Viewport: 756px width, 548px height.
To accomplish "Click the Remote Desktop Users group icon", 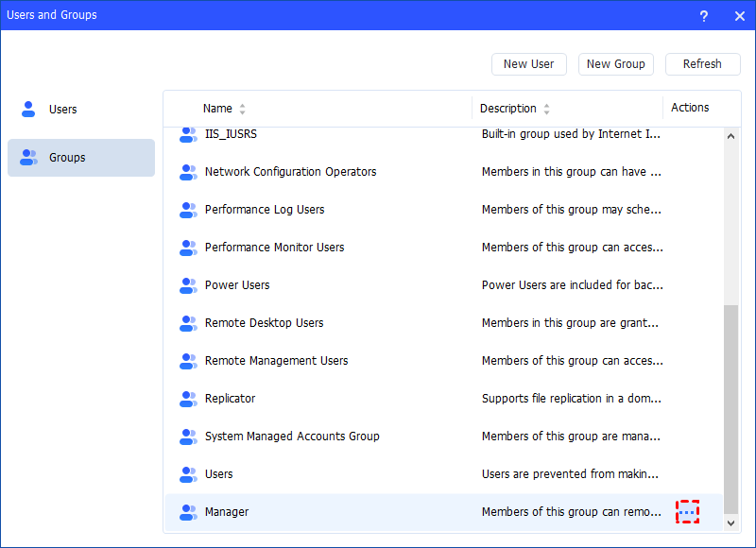I will coord(188,323).
